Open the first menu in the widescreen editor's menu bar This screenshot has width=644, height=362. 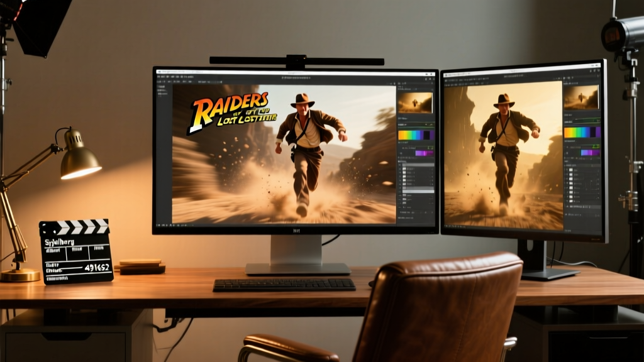[159, 77]
